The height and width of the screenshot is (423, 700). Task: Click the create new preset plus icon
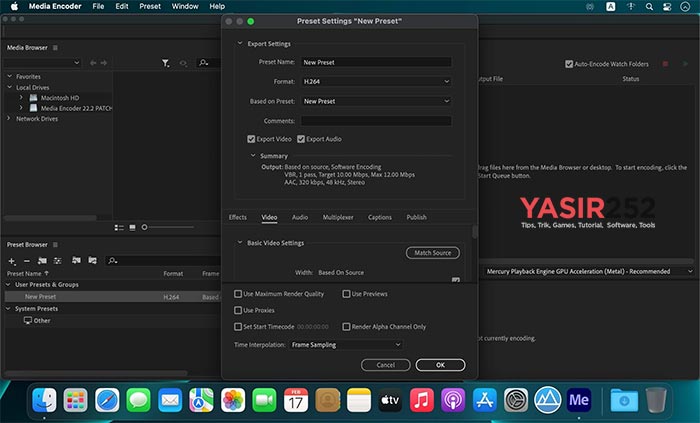[x=12, y=261]
